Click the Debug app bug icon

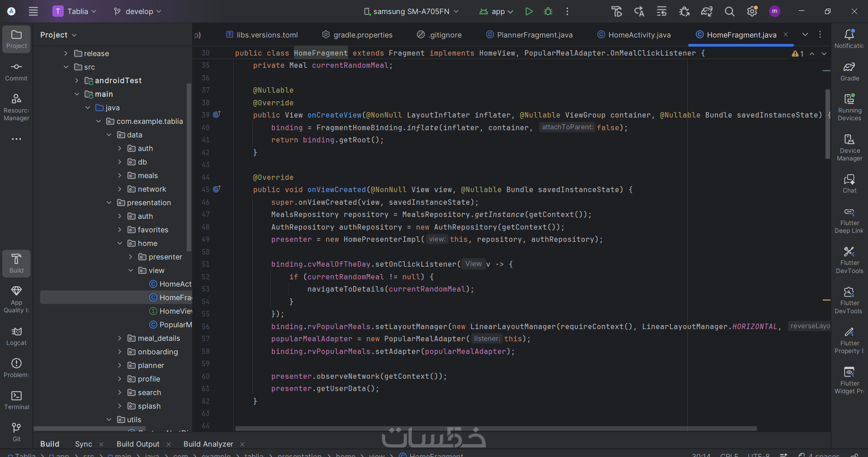click(x=548, y=11)
